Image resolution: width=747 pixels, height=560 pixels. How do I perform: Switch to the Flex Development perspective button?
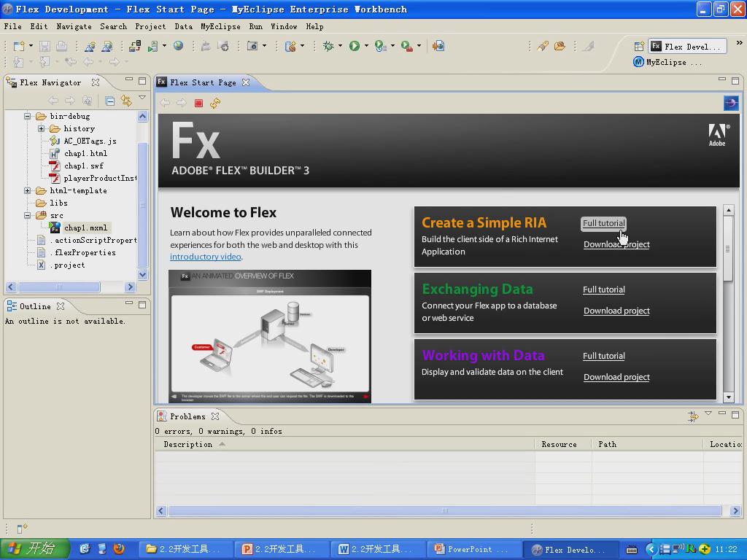pyautogui.click(x=687, y=46)
